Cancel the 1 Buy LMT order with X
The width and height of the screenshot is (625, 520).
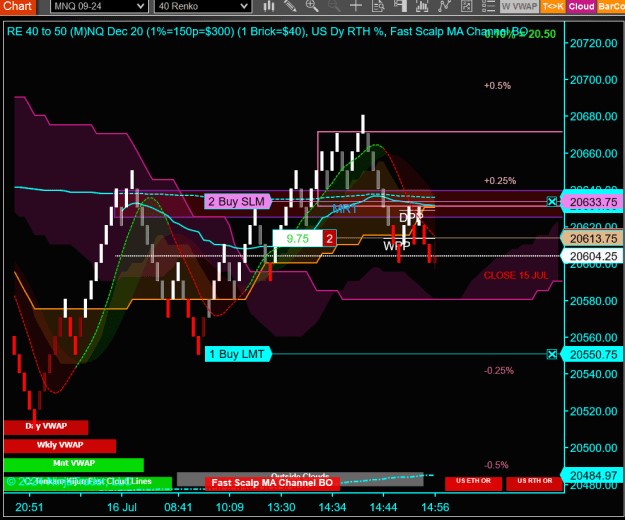[x=552, y=354]
